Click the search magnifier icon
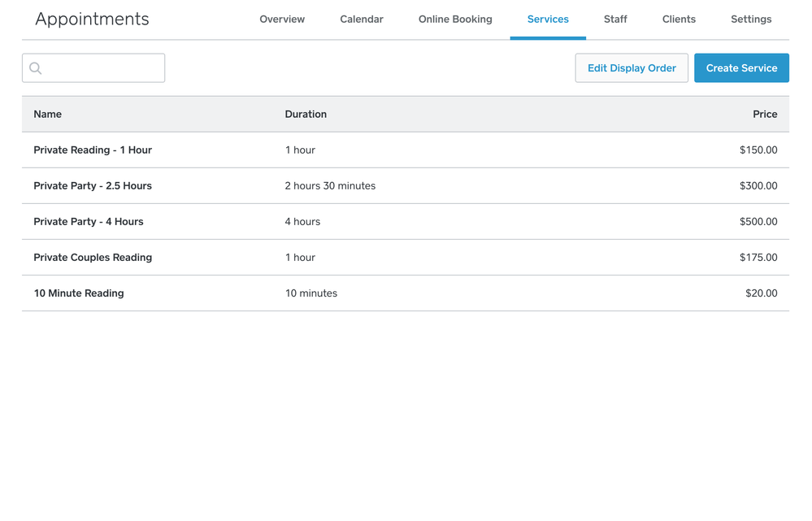 tap(36, 68)
